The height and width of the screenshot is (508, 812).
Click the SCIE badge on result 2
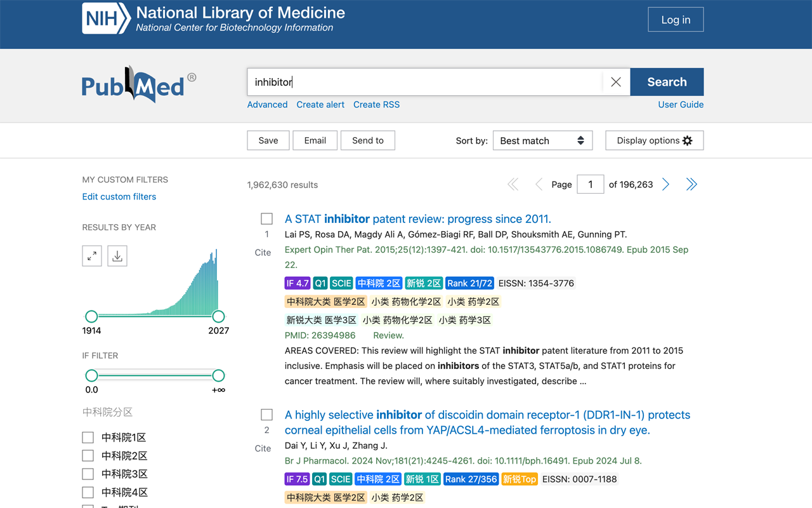pyautogui.click(x=341, y=479)
